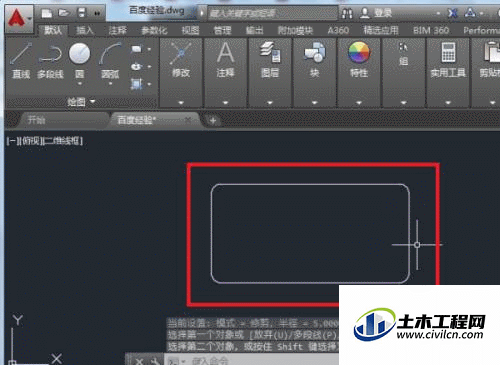Expand the 修改 panel bottom arrow
This screenshot has height=365, width=500.
tap(181, 103)
